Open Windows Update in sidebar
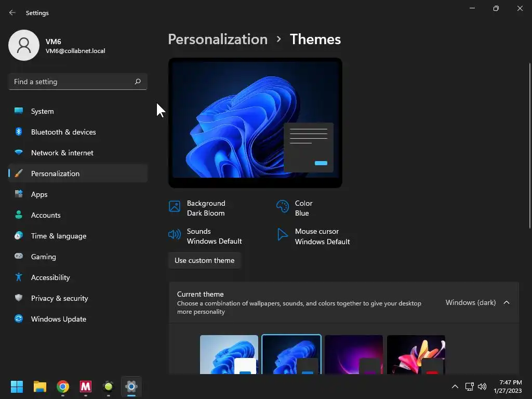 point(78,318)
